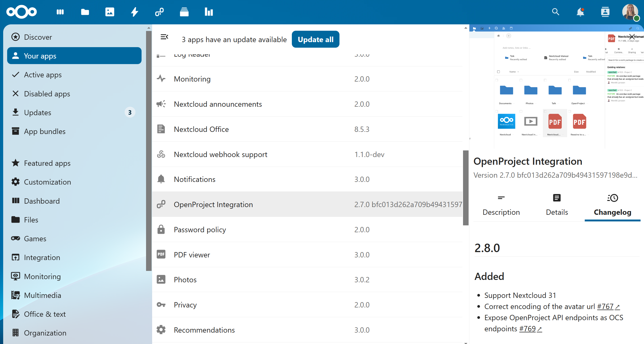Open the notifications bell
This screenshot has height=344, width=644.
click(580, 12)
